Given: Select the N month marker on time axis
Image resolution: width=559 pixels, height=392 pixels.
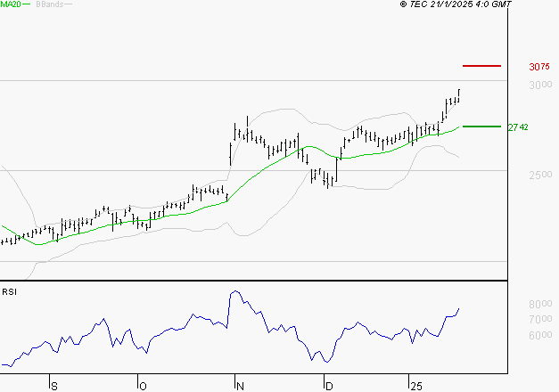Looking at the screenshot, I should point(239,386).
